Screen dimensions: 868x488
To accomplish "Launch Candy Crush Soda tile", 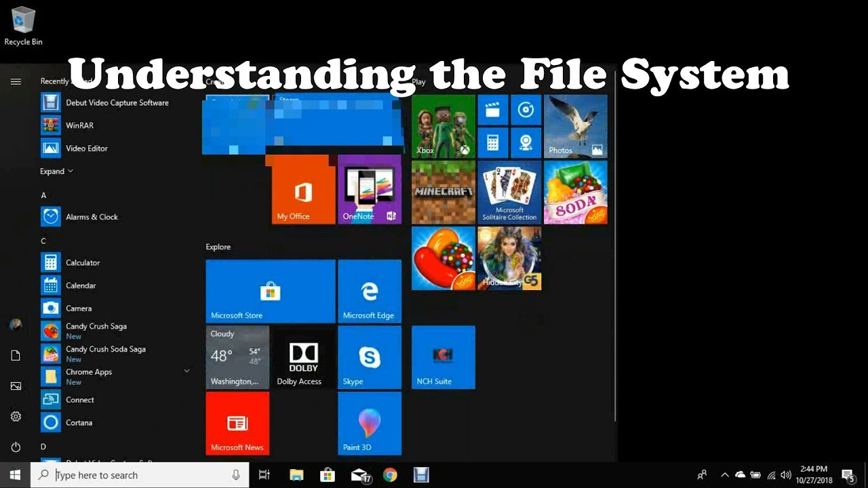I will (x=576, y=192).
